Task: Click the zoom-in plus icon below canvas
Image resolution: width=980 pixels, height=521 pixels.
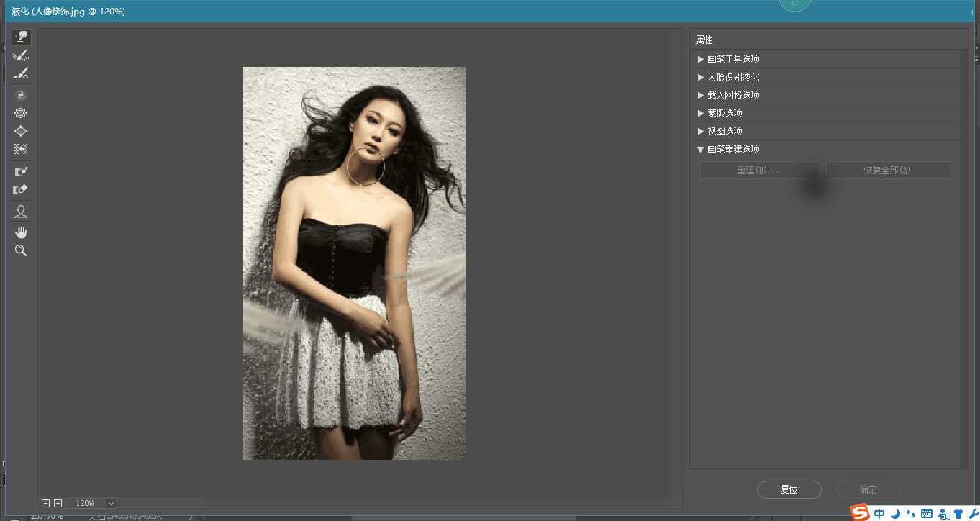Action: tap(58, 503)
